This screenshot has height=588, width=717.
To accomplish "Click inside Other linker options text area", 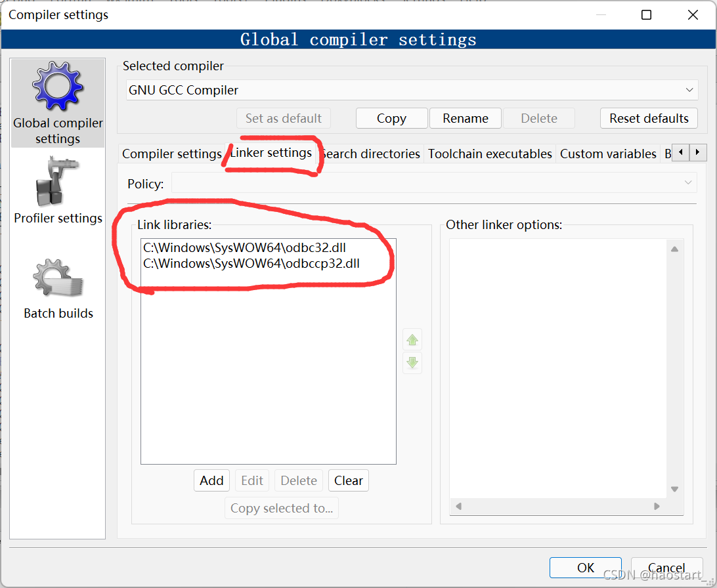I will (x=558, y=368).
